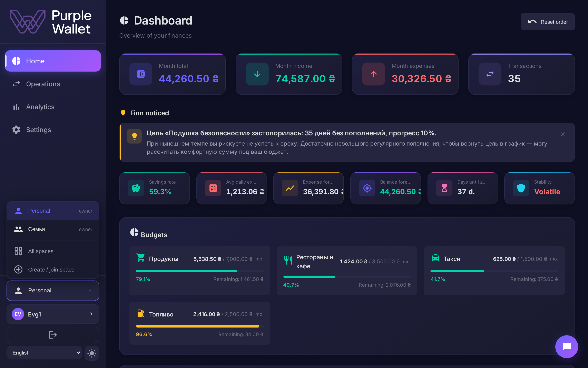
Task: Click the Dashboard pie icon beside the title
Action: [x=124, y=20]
